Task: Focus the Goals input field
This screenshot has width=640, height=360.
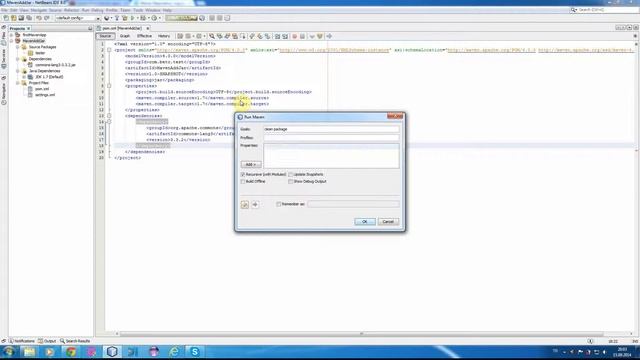Action: pos(331,129)
